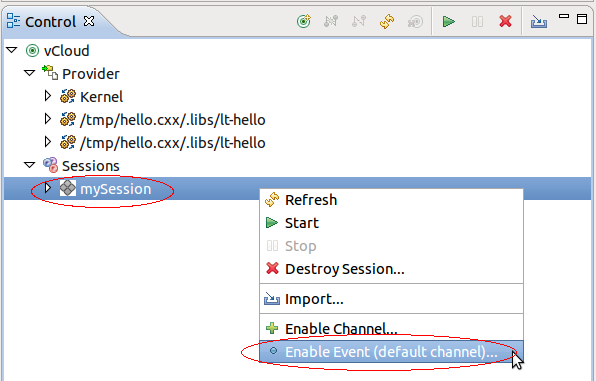Click the greyed Stop toolbar icon

tap(477, 22)
